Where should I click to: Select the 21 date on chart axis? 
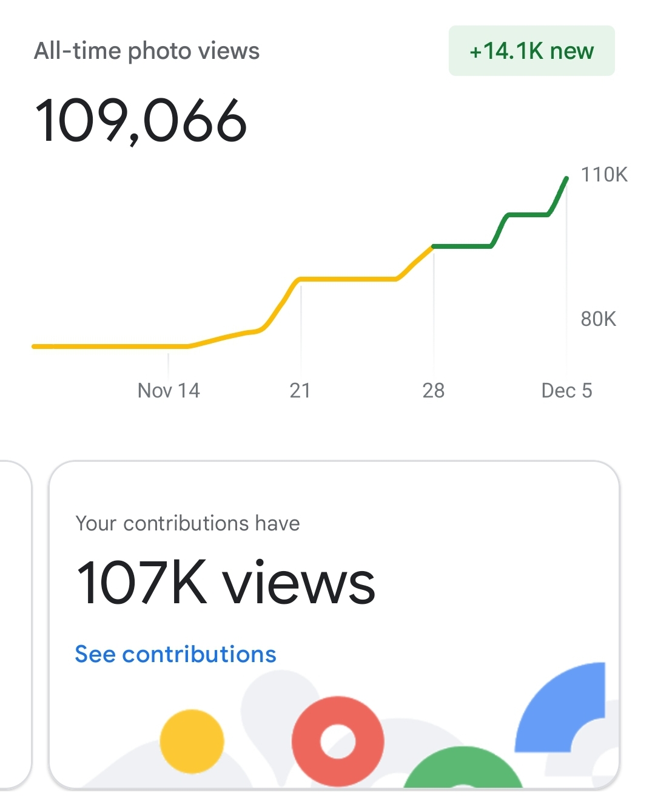(300, 390)
